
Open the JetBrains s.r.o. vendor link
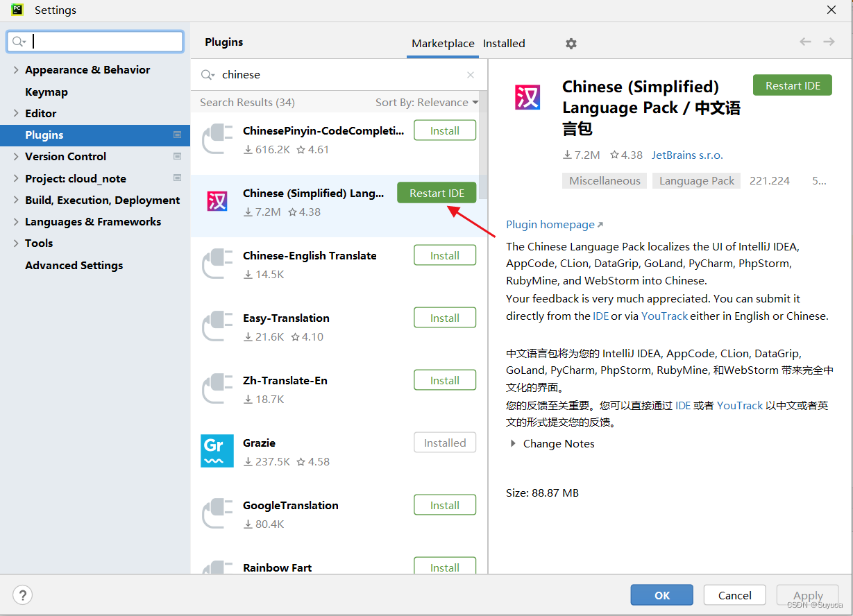pyautogui.click(x=687, y=155)
